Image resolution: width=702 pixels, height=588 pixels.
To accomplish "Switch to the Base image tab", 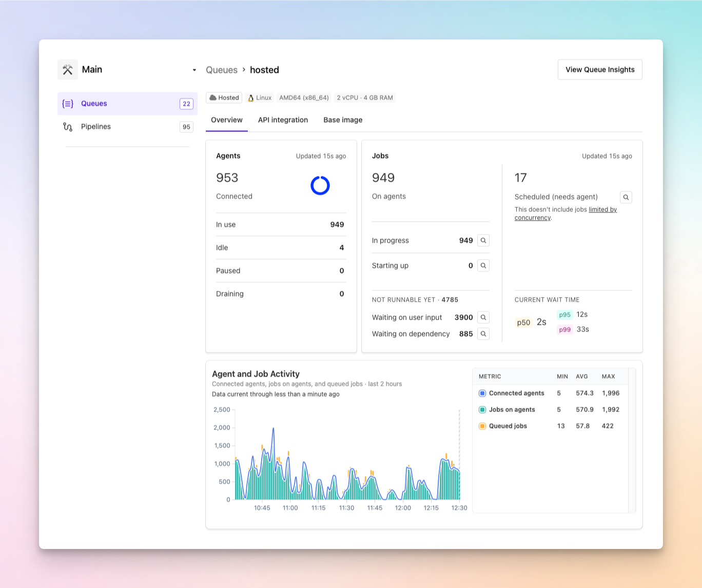I will click(x=343, y=120).
